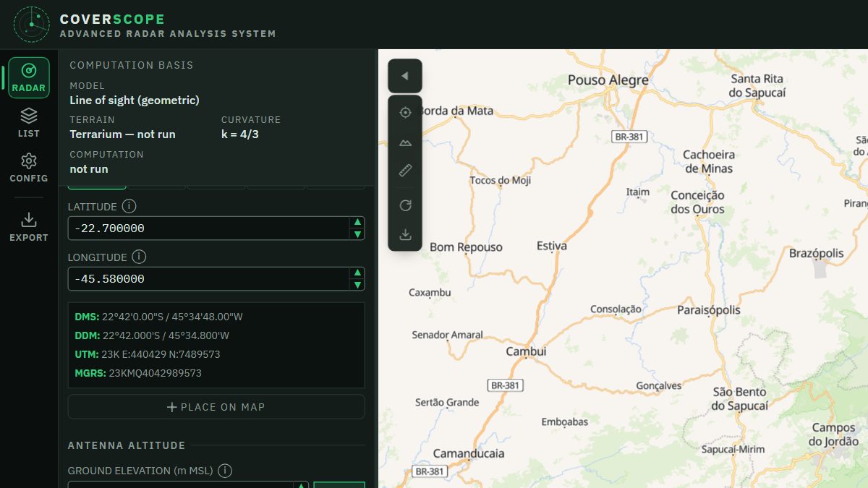Image resolution: width=868 pixels, height=488 pixels.
Task: Increase the latitude value with the up arrow
Action: coord(357,223)
